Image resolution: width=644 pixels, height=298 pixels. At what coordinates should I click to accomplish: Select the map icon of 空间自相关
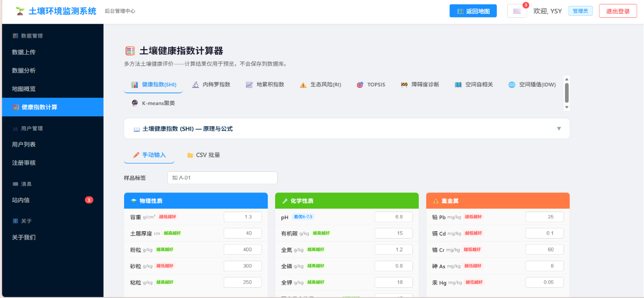pos(458,84)
